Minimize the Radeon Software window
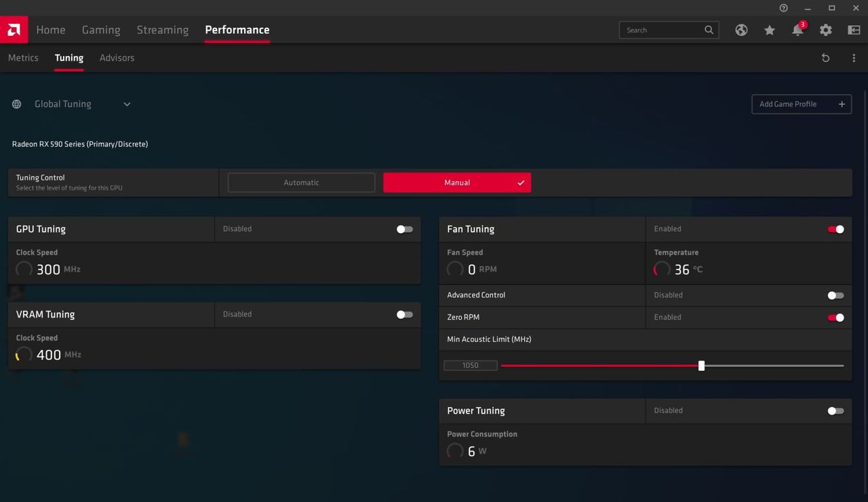 pyautogui.click(x=808, y=8)
